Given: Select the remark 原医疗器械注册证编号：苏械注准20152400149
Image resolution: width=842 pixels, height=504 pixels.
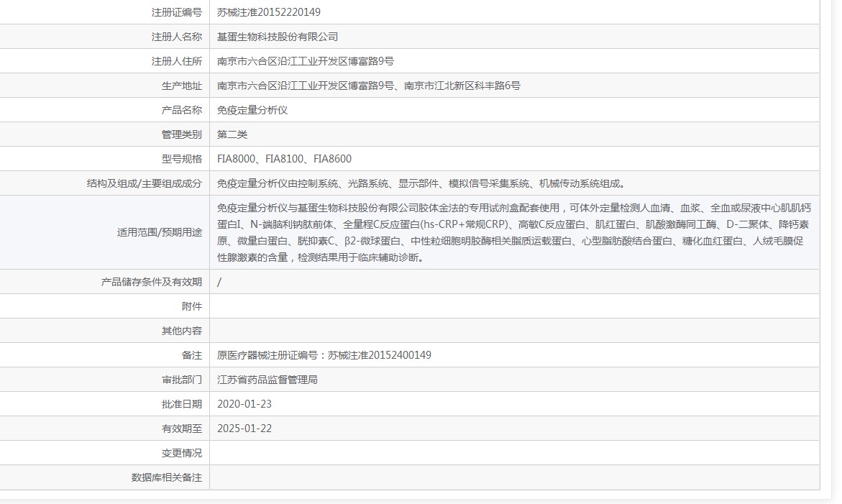Looking at the screenshot, I should coord(324,355).
